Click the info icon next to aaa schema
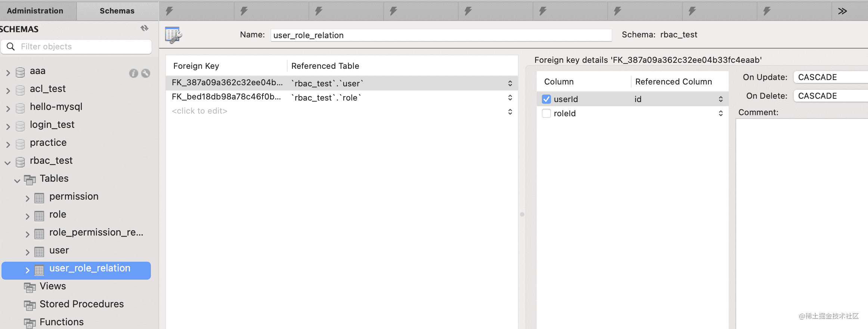Image resolution: width=868 pixels, height=329 pixels. tap(133, 73)
